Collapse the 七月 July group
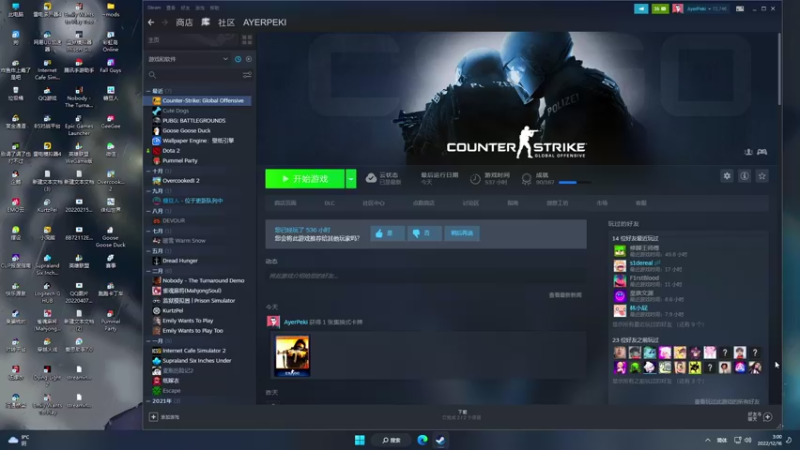 coord(148,231)
